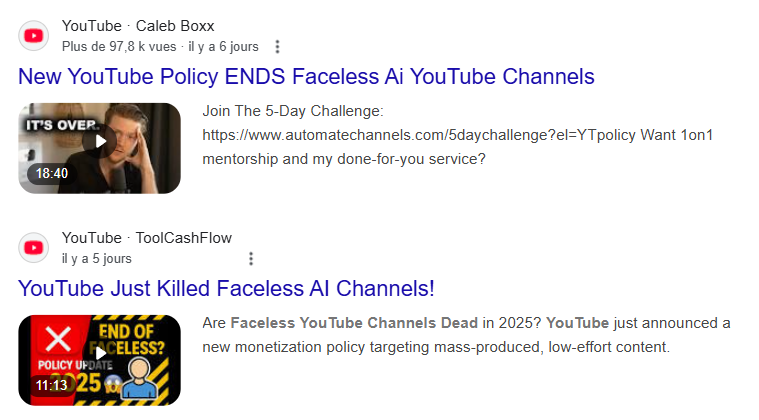Open "New YouTube Policy ENDS Faceless Ai" title link
The image size is (759, 420).
(306, 76)
